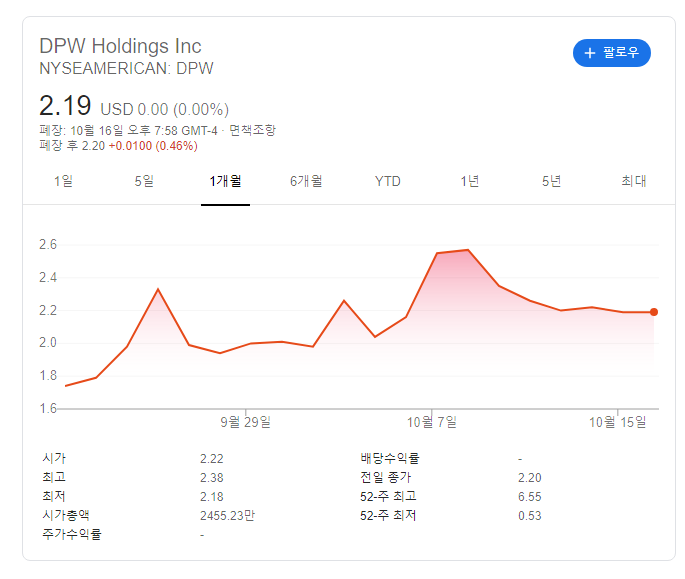The width and height of the screenshot is (685, 579).
Task: Click the NYSEAMERICAN: DPW ticker text
Action: pyautogui.click(x=126, y=69)
